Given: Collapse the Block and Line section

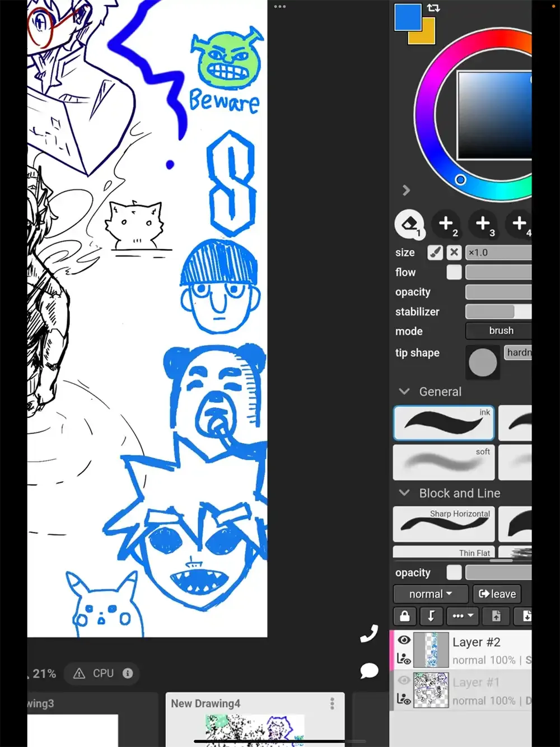Looking at the screenshot, I should (x=404, y=493).
